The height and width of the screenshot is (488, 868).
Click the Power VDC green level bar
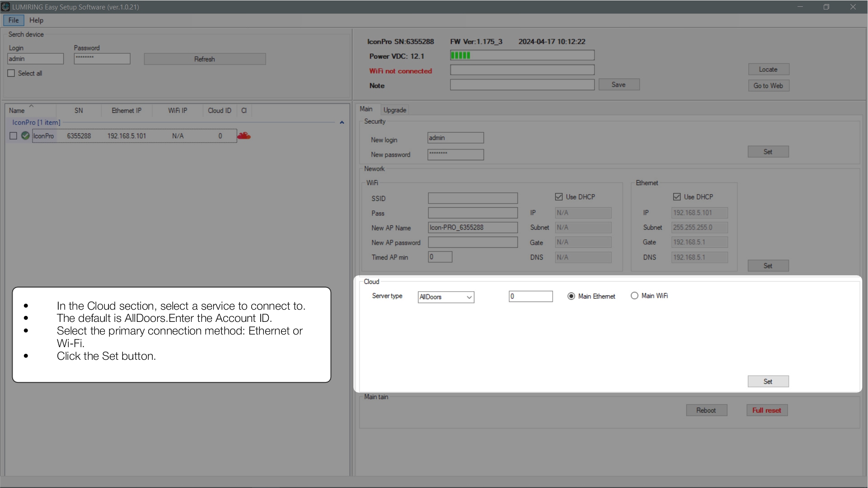[522, 56]
